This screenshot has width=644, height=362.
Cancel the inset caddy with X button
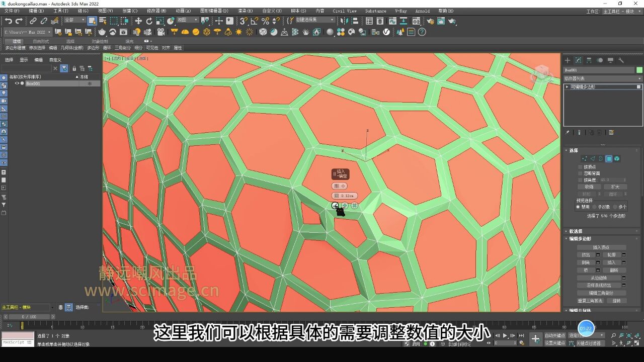click(x=354, y=205)
